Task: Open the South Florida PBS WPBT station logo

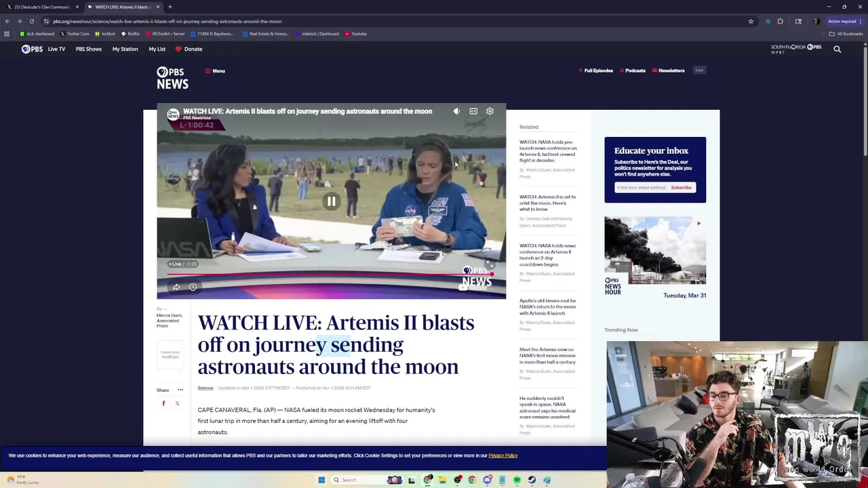Action: click(796, 49)
